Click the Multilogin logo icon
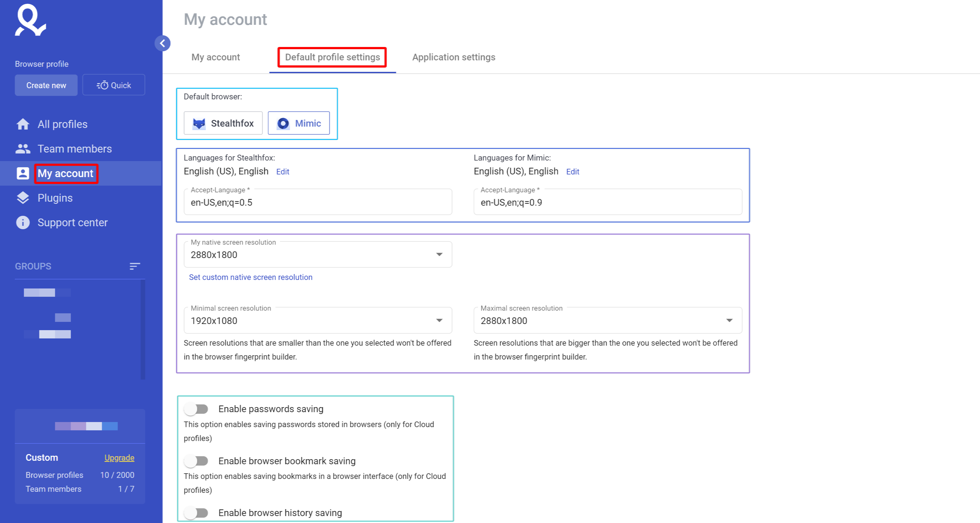980x523 pixels. pos(30,20)
